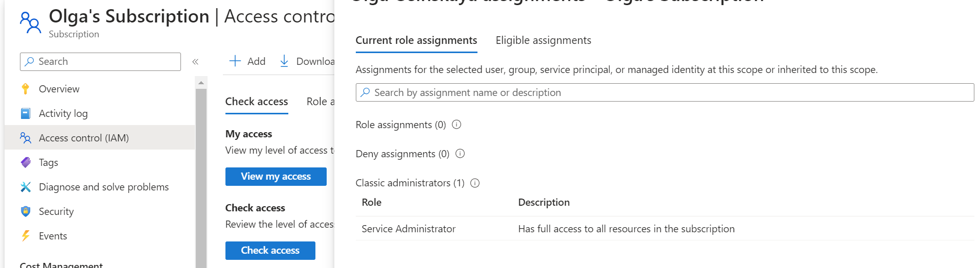Select the Service Administrator role cell
Image resolution: width=980 pixels, height=268 pixels.
(408, 229)
